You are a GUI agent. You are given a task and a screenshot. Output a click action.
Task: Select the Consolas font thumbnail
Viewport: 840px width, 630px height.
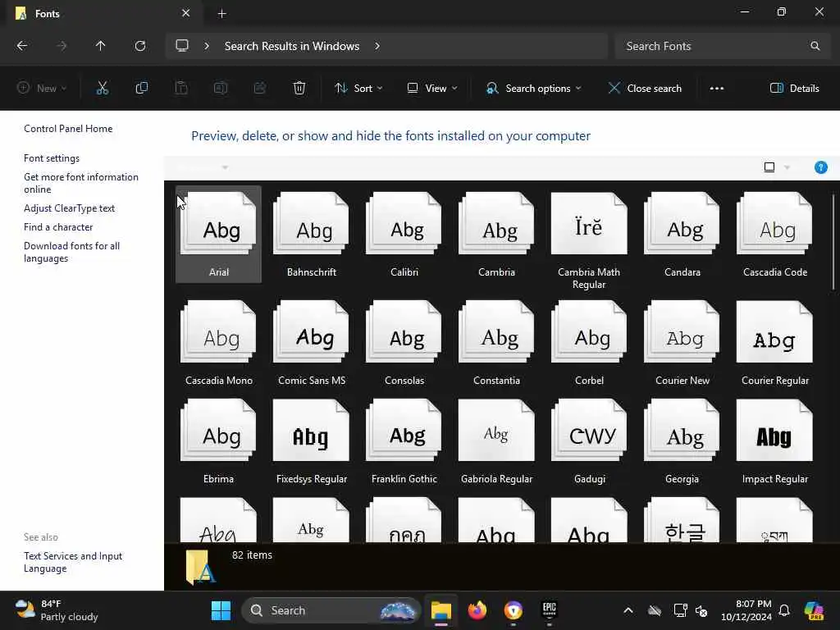404,343
